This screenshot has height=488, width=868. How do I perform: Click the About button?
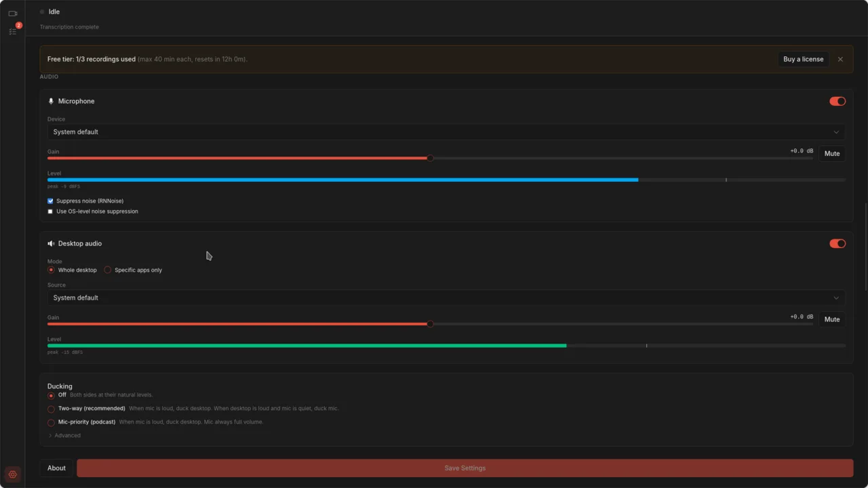point(56,468)
